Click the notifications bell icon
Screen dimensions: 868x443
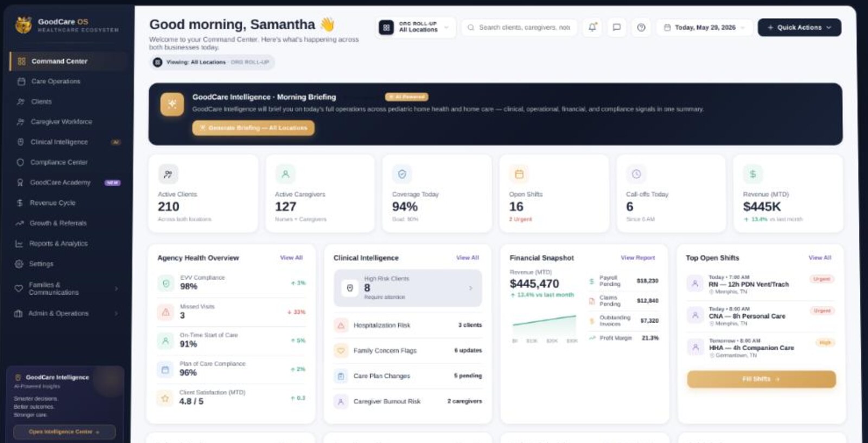tap(592, 27)
